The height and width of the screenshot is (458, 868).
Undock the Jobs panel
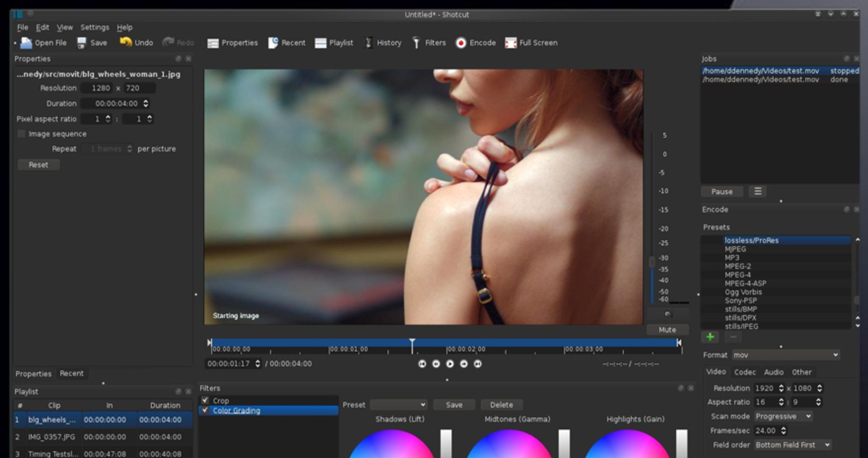[846, 59]
